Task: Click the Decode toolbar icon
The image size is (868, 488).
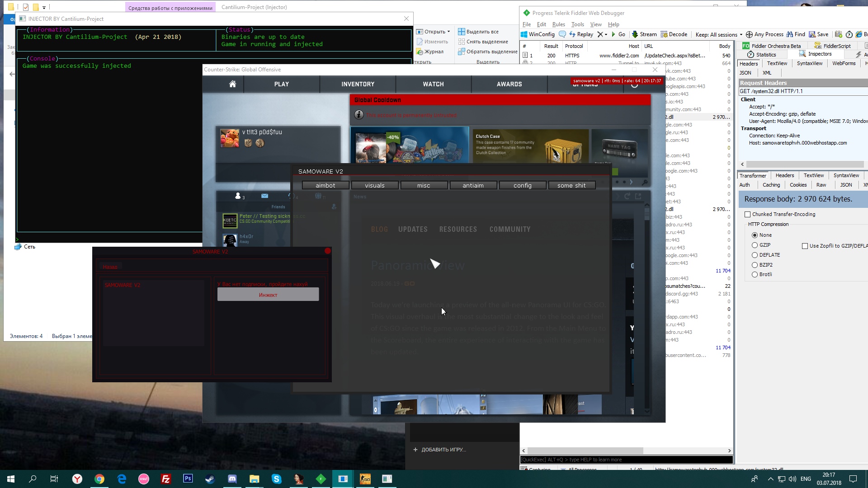Action: [x=664, y=34]
